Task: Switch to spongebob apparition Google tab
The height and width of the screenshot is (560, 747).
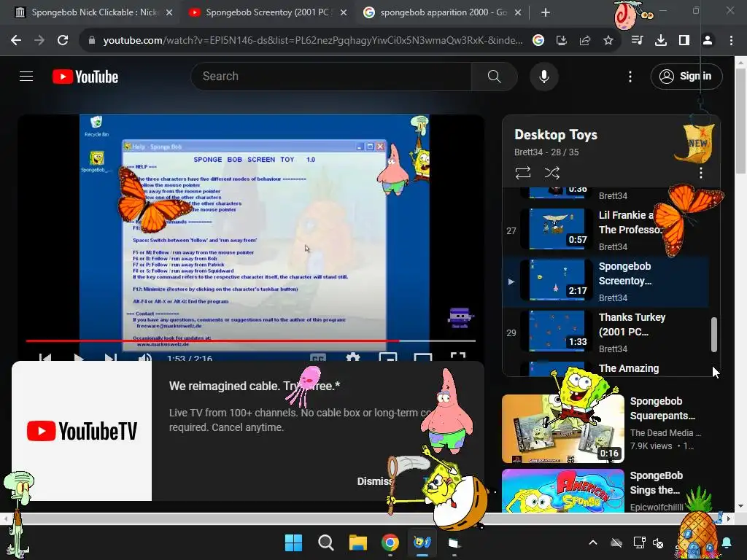Action: 441,12
